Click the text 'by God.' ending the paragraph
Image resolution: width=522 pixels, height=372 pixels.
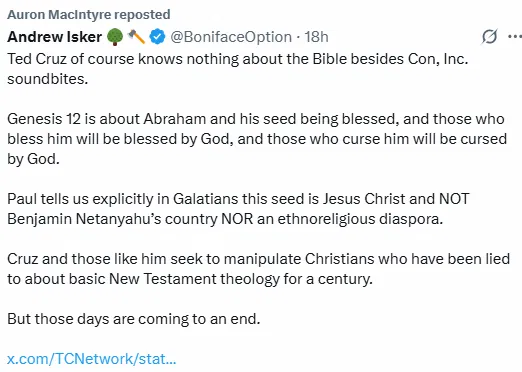(33, 159)
